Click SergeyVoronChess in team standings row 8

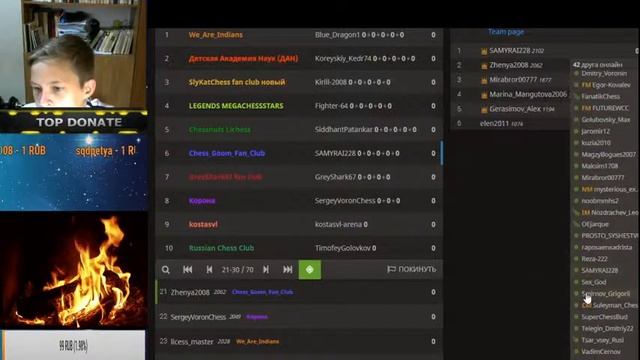coord(344,201)
